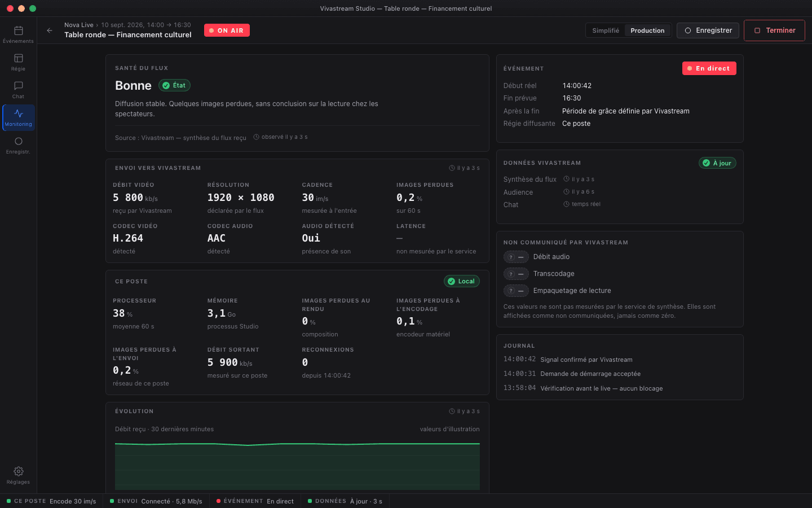Click the '5 800 kb/s' débit vidéo value

click(135, 198)
